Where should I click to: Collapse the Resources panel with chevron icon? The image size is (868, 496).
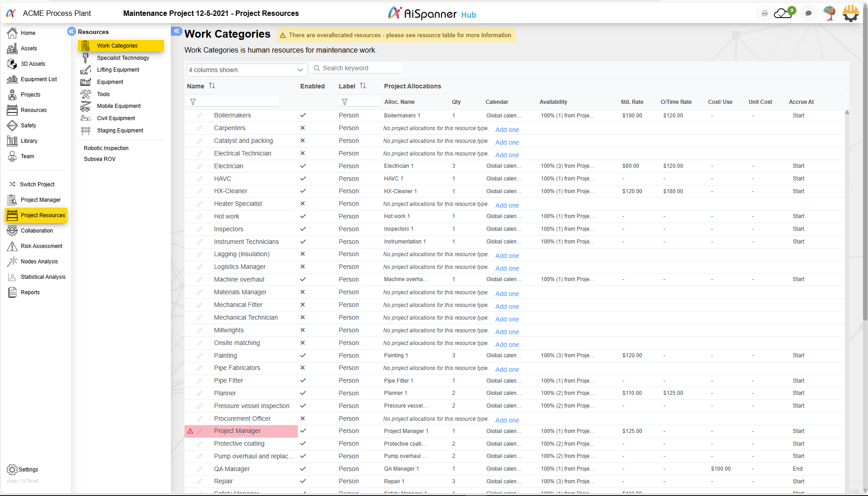pyautogui.click(x=71, y=31)
